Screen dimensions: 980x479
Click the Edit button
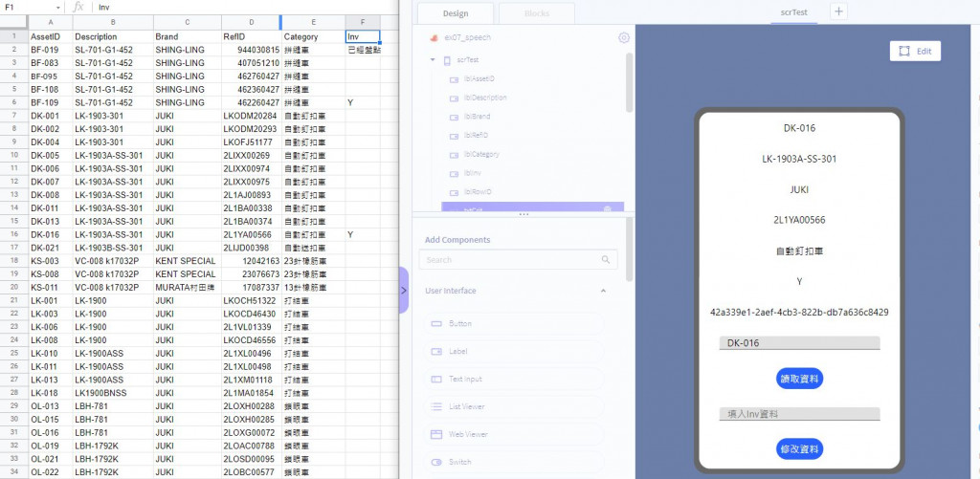click(x=915, y=52)
